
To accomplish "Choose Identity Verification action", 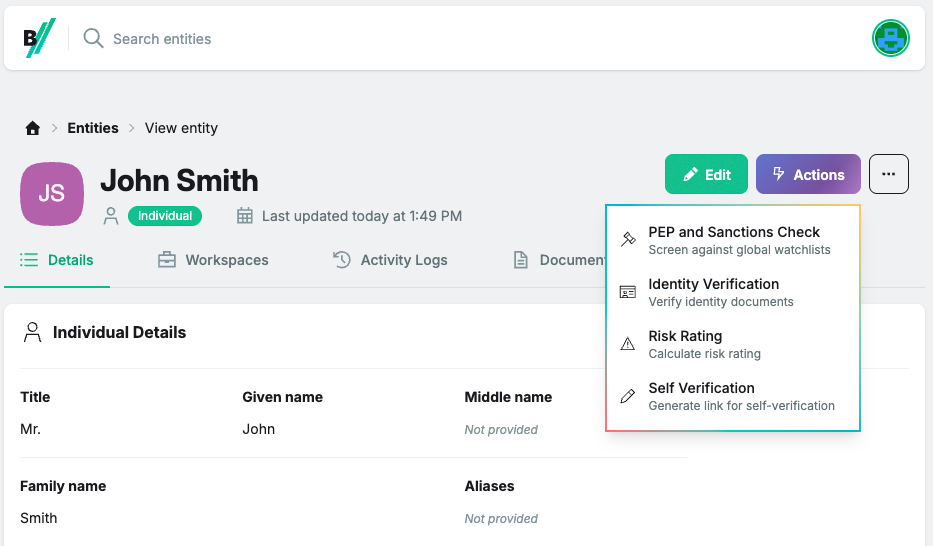I will [x=733, y=292].
